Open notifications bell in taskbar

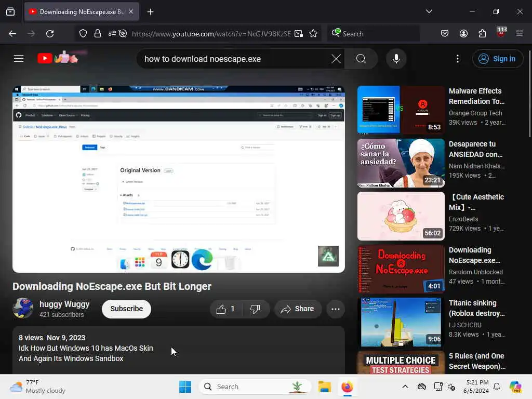click(496, 387)
